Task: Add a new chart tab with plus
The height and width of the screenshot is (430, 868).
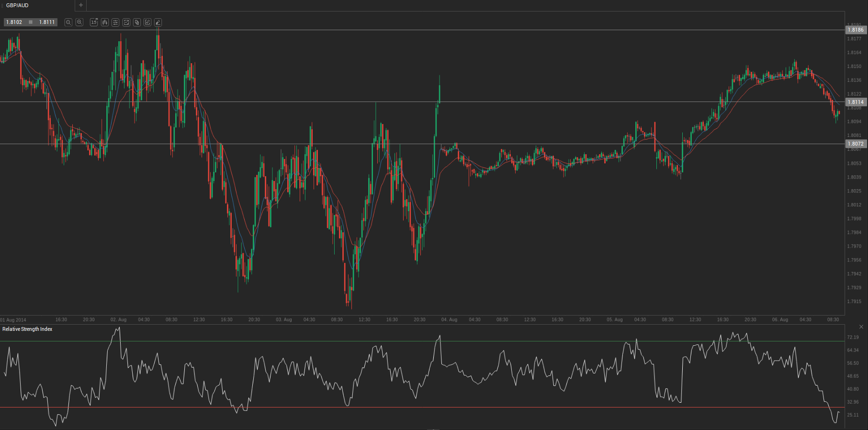Action: 81,5
